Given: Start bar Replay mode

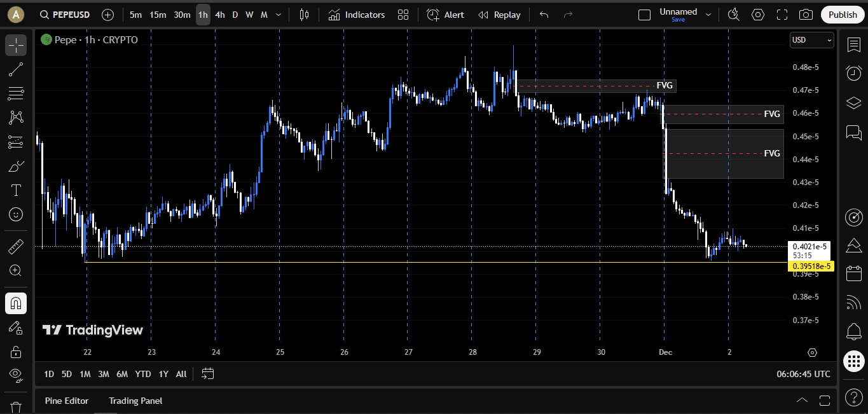Looking at the screenshot, I should (499, 15).
